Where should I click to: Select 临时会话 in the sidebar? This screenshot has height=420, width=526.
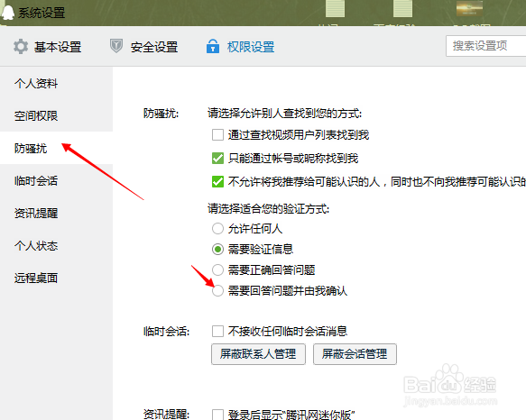pos(56,180)
